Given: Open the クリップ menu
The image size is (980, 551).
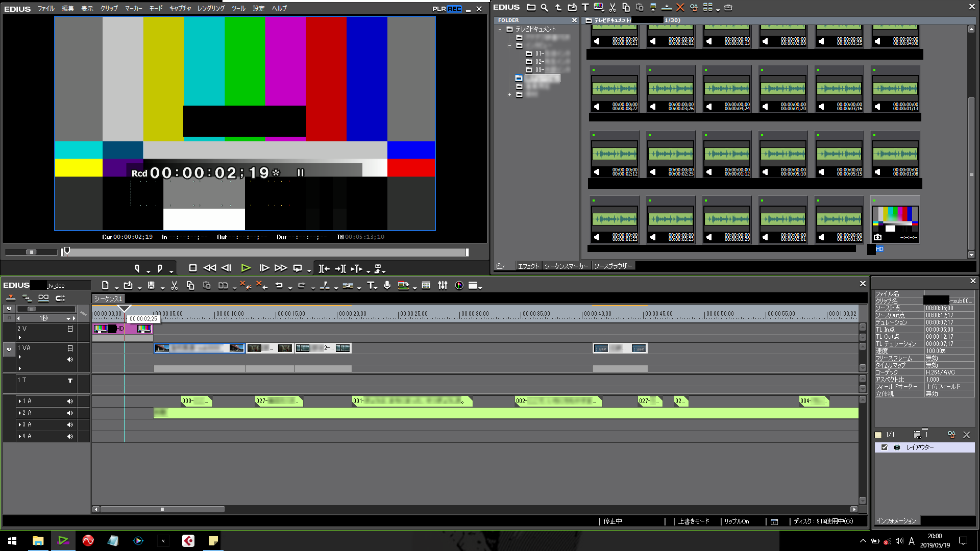Looking at the screenshot, I should [x=109, y=9].
